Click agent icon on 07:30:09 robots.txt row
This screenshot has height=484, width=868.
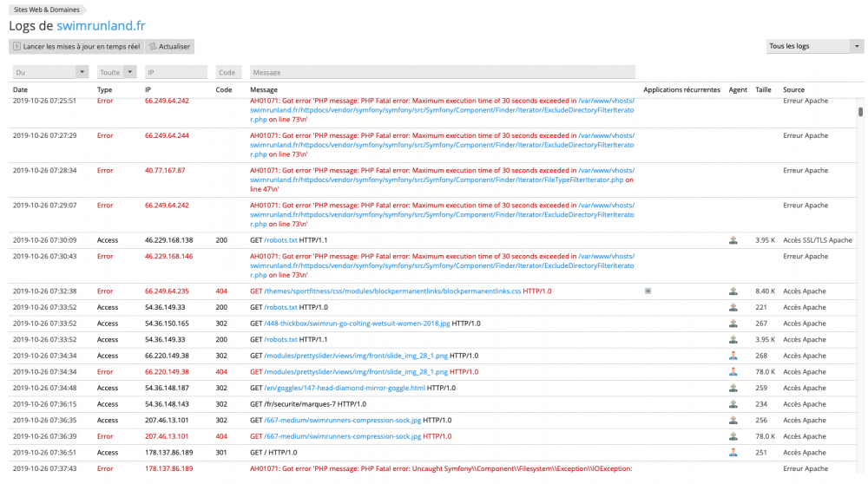(x=733, y=240)
